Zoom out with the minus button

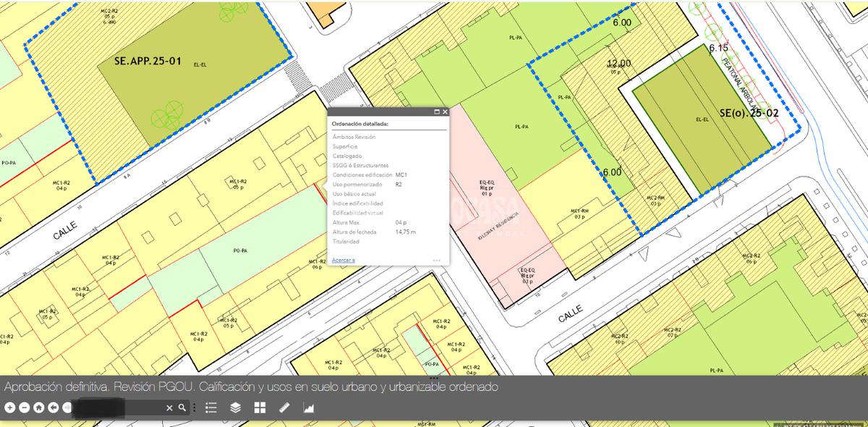(24, 407)
